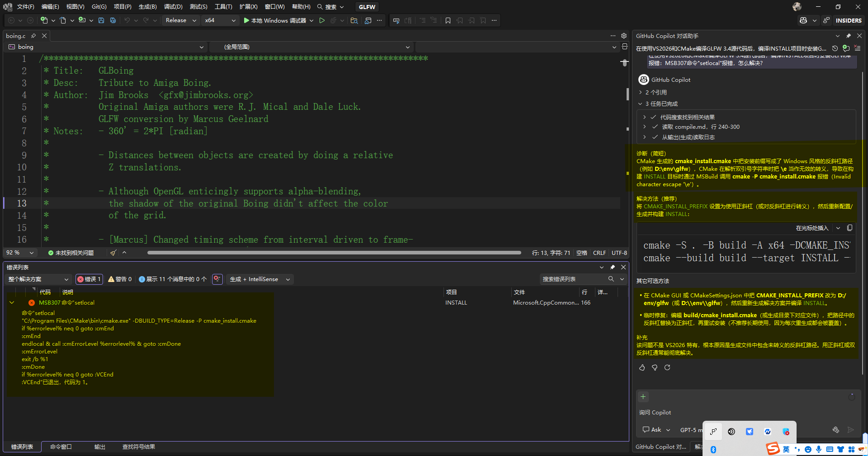The height and width of the screenshot is (456, 868).
Task: Switch to the 输出 output tab
Action: (x=100, y=447)
